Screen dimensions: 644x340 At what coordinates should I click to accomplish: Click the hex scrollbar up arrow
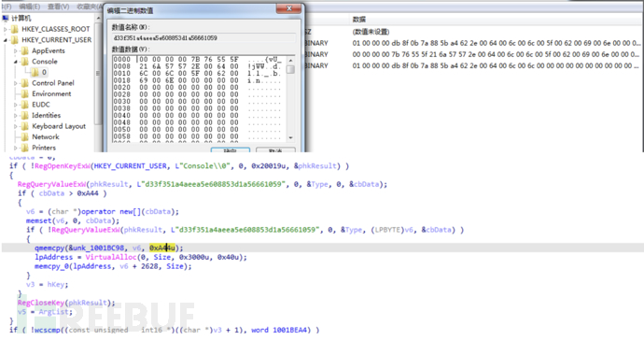pos(291,61)
